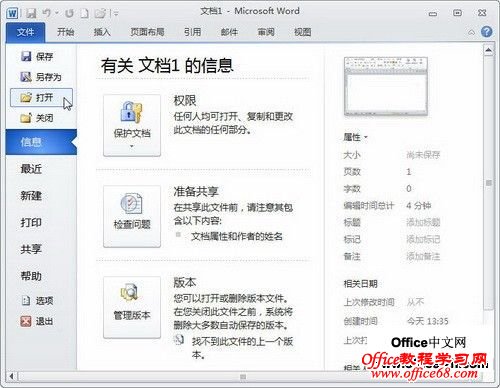Click the vertical scrollbar up arrow
The height and width of the screenshot is (388, 500).
[489, 50]
